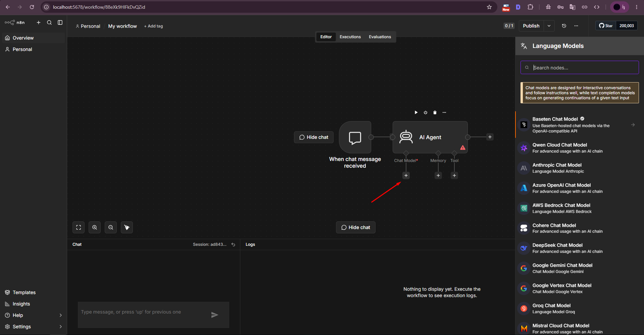Expand the Help submenu

click(61, 315)
